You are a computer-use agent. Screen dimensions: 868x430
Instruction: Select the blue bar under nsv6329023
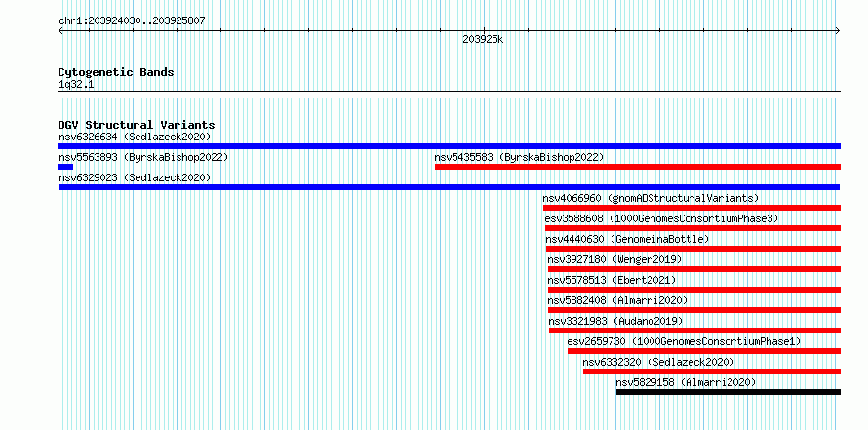pos(449,187)
